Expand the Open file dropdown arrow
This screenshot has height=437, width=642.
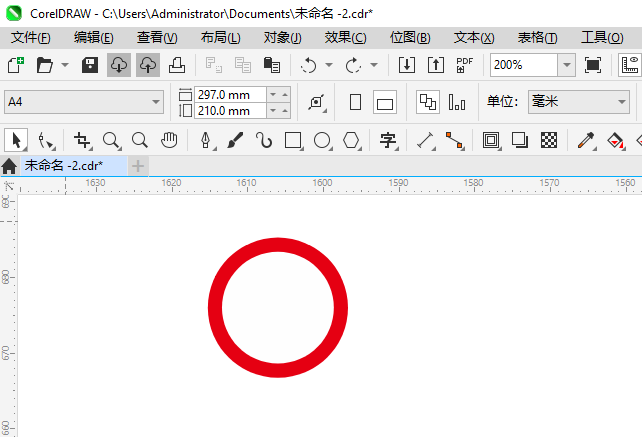(65, 65)
